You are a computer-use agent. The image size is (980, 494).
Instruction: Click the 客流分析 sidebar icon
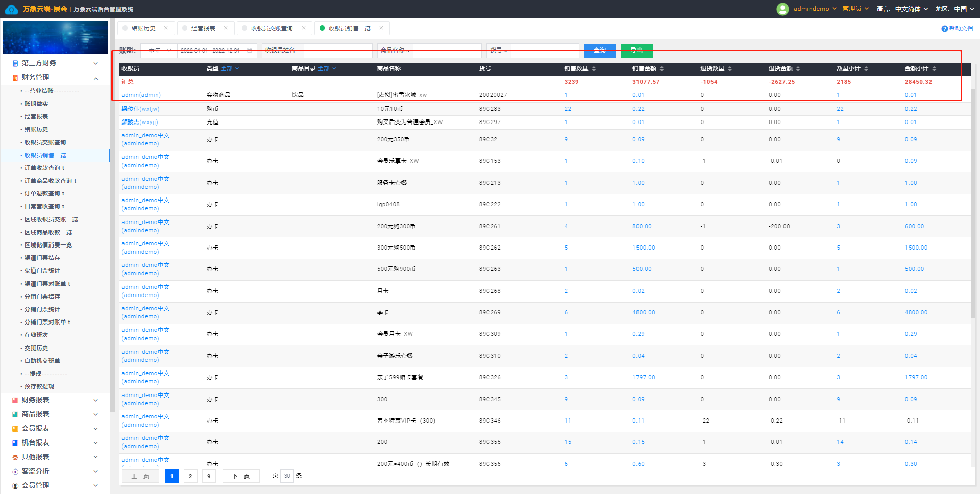(15, 472)
